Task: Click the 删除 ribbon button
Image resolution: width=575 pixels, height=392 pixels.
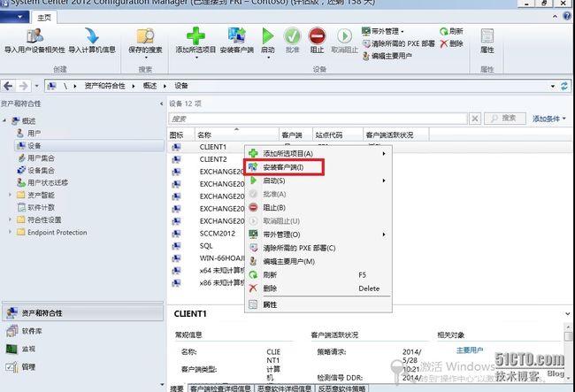Action: (x=451, y=43)
